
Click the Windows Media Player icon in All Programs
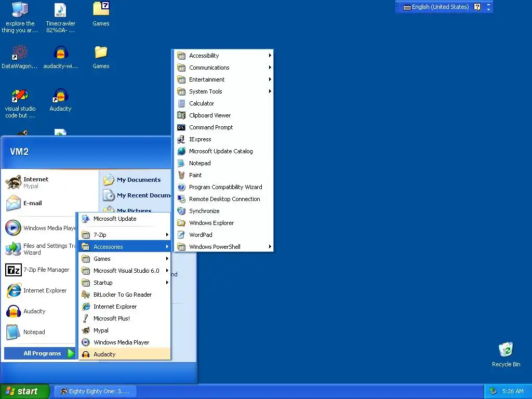pyautogui.click(x=86, y=342)
